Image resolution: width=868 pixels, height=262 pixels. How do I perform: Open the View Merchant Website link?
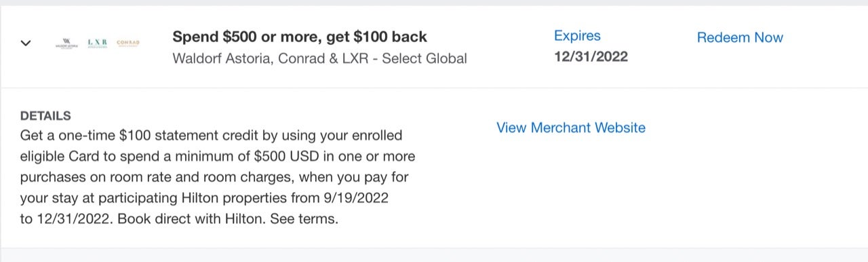coord(571,128)
